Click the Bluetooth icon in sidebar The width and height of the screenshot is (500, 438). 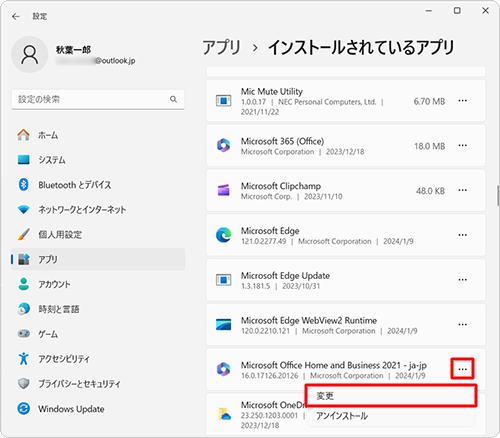click(23, 184)
